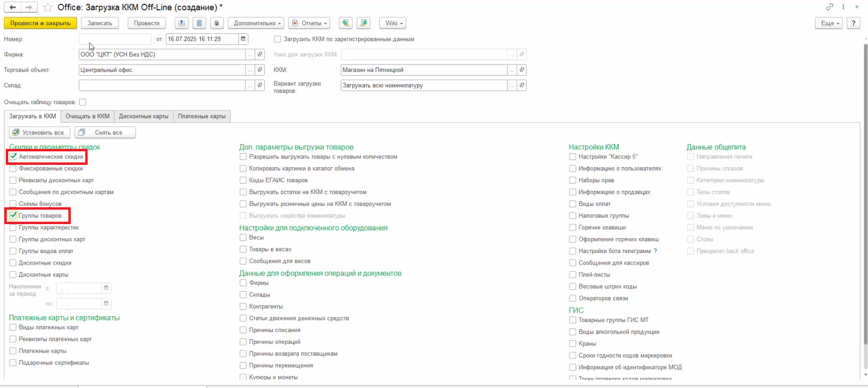Screen dimensions: 868x388
Task: Switch to Дисконтные карты tab
Action: click(143, 116)
